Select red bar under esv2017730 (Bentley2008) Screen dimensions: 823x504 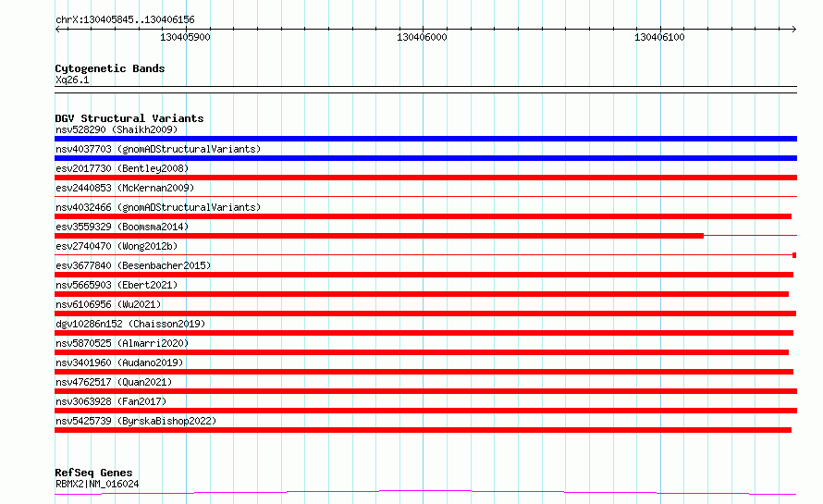point(425,178)
